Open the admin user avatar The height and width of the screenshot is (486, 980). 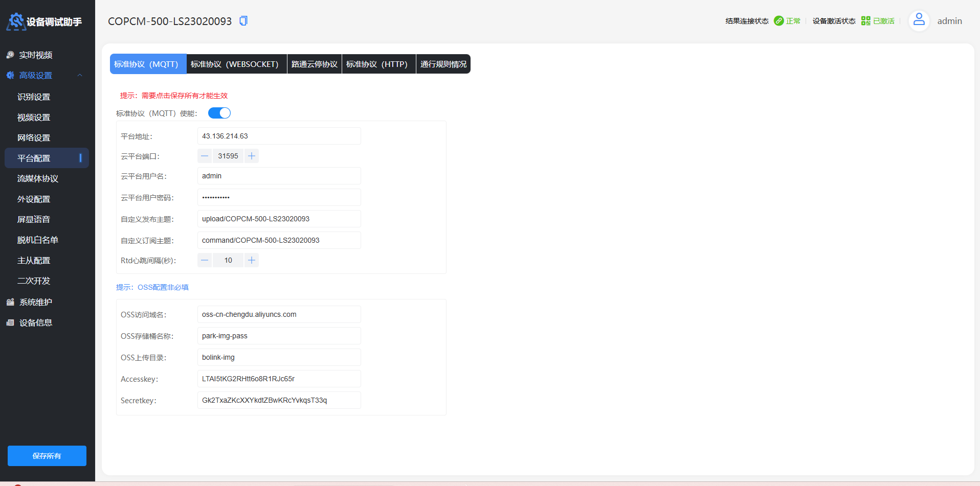[919, 21]
